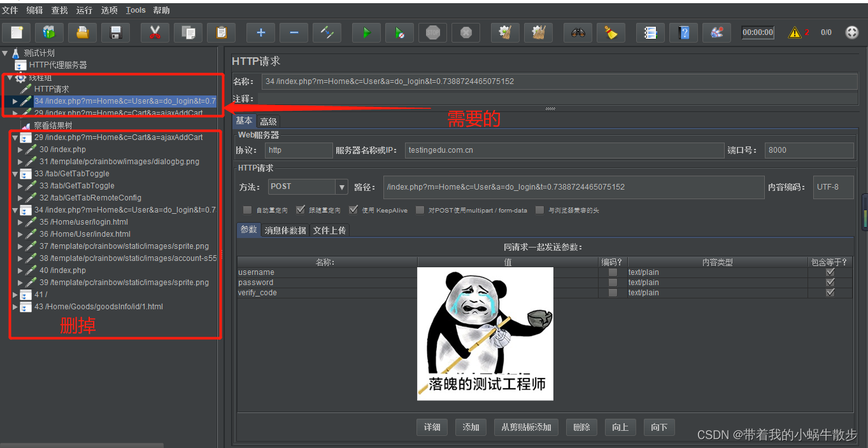Screen dimensions: 868x448
Task: Click the 端口号 field showing 8000
Action: click(x=809, y=150)
